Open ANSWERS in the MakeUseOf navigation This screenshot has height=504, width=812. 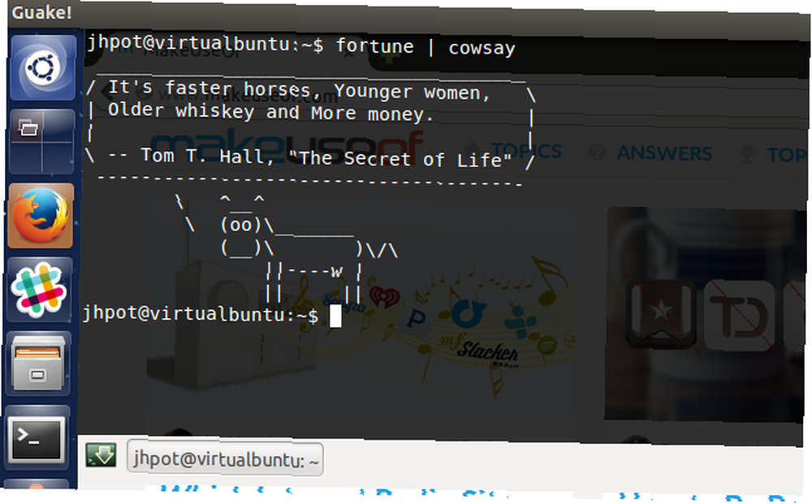click(x=651, y=153)
